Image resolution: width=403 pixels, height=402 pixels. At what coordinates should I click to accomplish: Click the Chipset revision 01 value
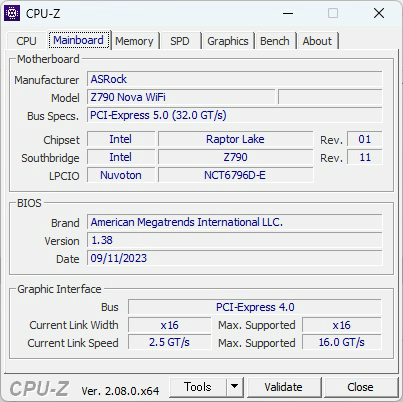(365, 139)
